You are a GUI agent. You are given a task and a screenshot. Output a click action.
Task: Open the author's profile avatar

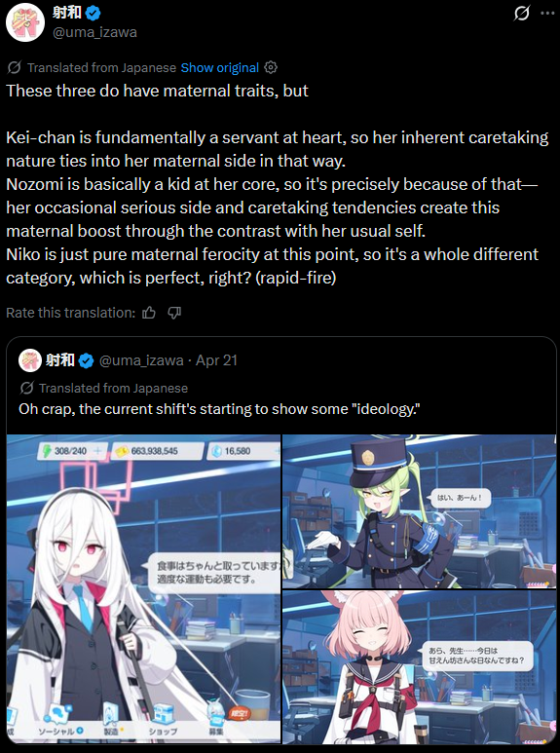pyautogui.click(x=25, y=22)
